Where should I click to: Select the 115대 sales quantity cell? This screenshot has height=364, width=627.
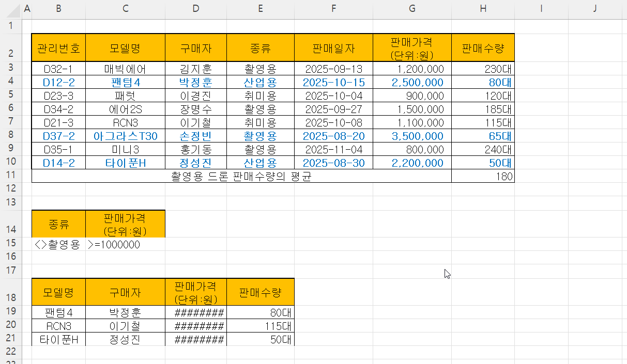261,326
